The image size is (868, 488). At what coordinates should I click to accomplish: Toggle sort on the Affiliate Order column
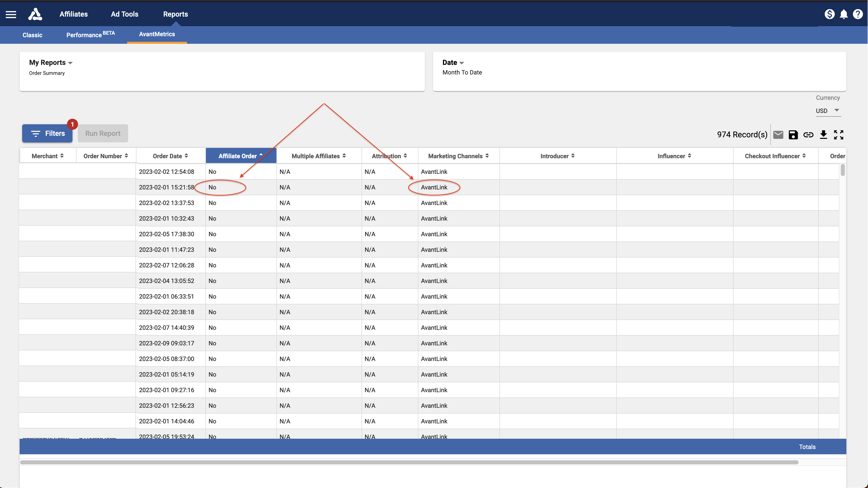click(241, 156)
